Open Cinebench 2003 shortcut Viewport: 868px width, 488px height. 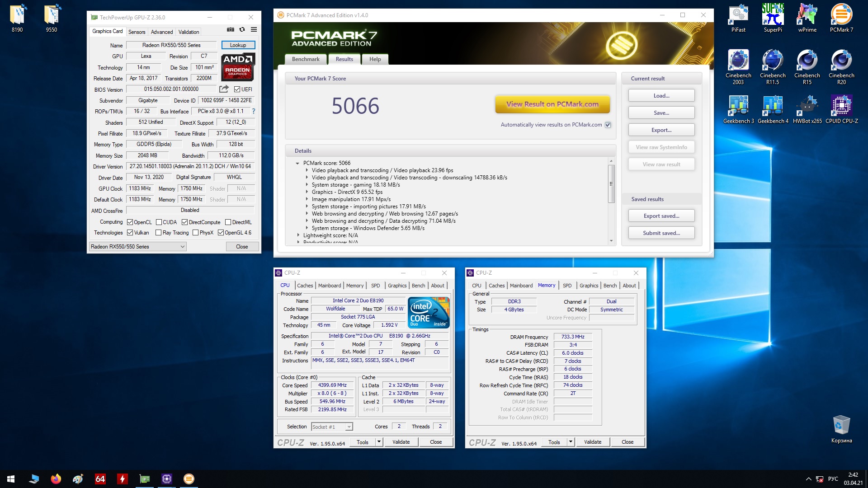(738, 67)
